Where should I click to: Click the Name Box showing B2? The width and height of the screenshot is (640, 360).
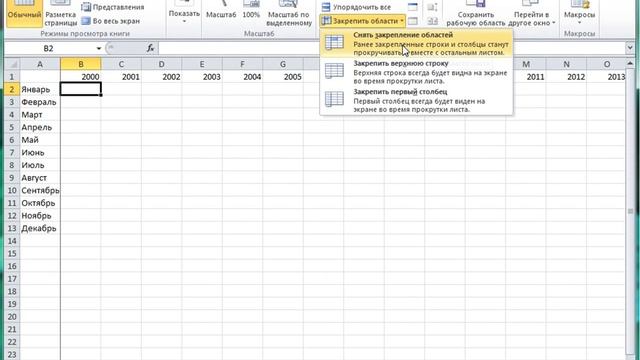pyautogui.click(x=49, y=49)
